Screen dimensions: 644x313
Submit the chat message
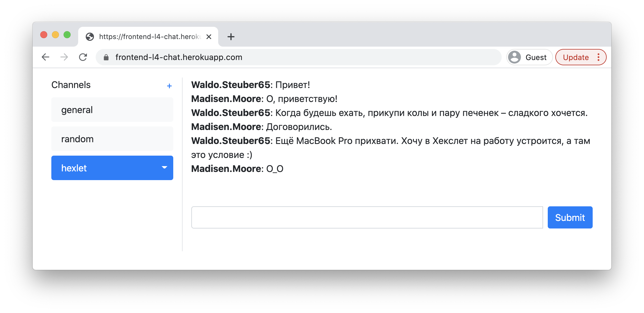point(570,217)
